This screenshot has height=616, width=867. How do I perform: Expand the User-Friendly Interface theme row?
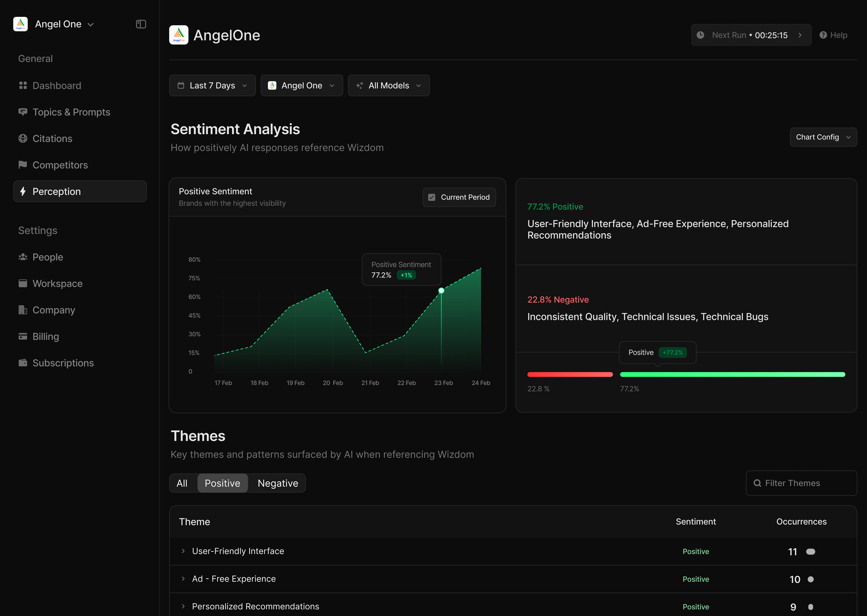[x=183, y=551]
